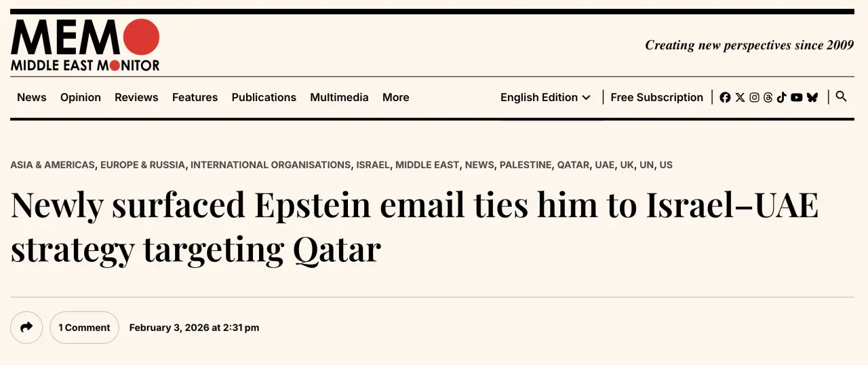
Task: Select the QATAR category tag
Action: [573, 165]
